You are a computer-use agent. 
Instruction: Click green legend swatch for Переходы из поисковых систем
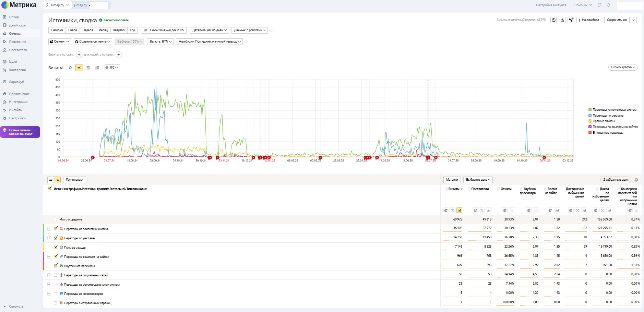pyautogui.click(x=590, y=110)
